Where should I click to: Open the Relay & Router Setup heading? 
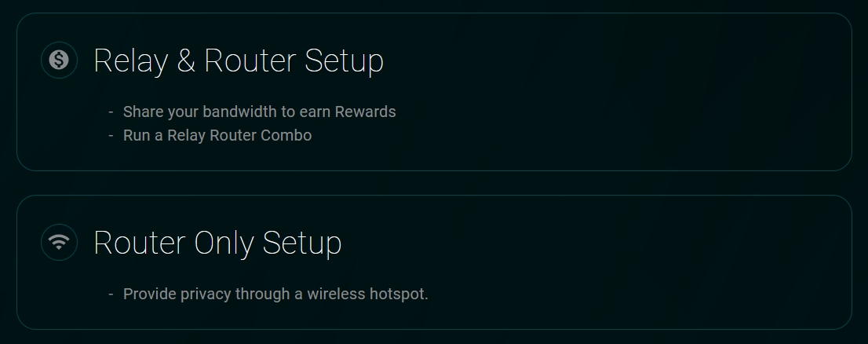coord(238,60)
